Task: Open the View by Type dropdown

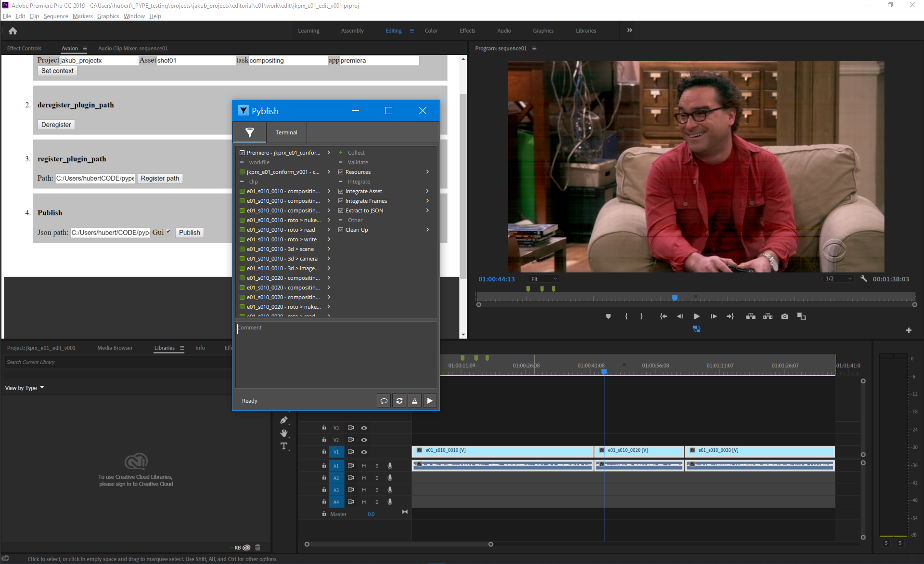Action: (x=25, y=388)
